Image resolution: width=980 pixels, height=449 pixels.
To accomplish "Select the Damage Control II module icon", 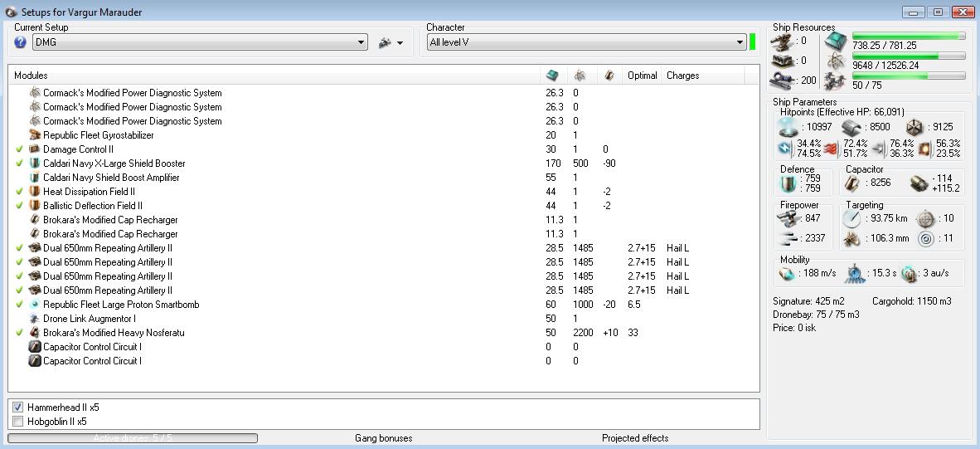I will point(35,149).
